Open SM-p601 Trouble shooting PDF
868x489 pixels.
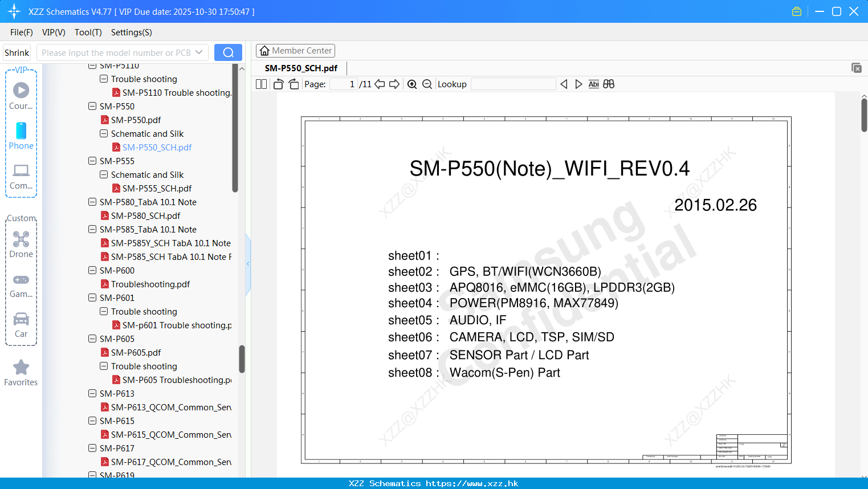(177, 325)
